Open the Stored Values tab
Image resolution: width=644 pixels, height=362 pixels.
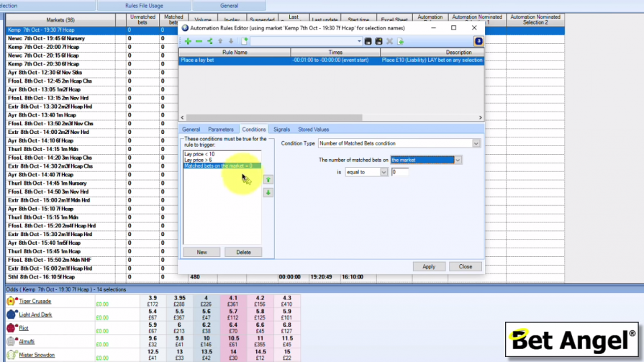[x=314, y=130]
